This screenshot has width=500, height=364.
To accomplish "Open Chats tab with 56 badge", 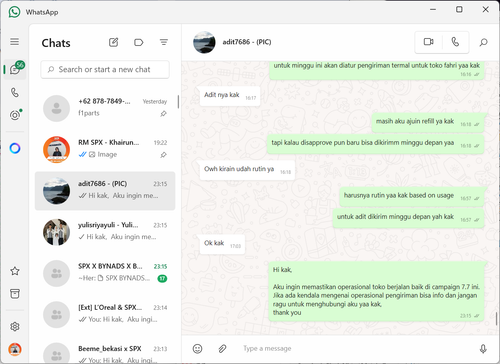I will [x=15, y=69].
